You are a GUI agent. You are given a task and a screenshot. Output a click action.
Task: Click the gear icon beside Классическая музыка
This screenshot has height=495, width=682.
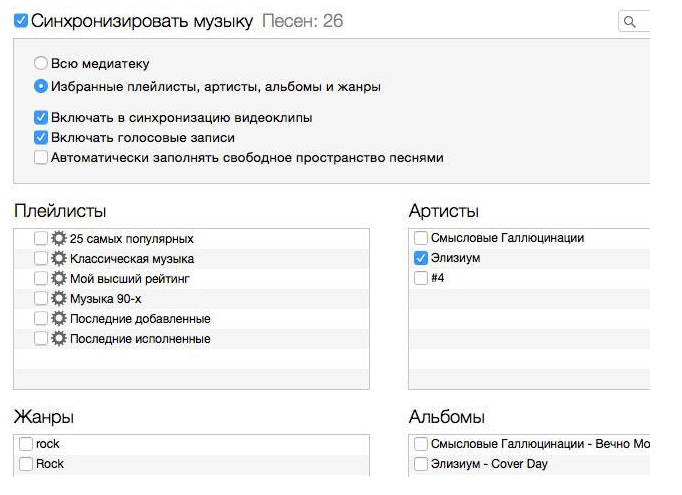pyautogui.click(x=58, y=258)
